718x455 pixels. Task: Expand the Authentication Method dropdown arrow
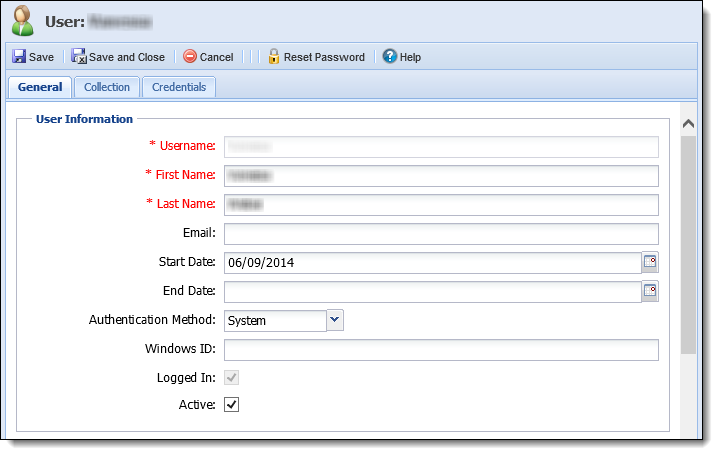[335, 320]
